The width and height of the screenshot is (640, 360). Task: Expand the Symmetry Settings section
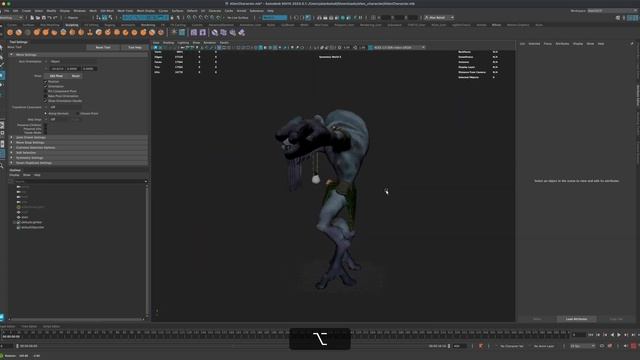pos(78,158)
